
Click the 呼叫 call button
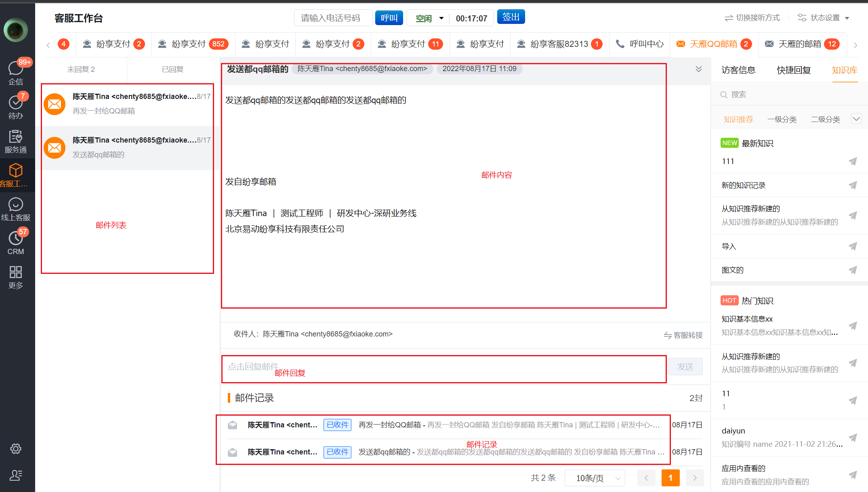(x=389, y=18)
